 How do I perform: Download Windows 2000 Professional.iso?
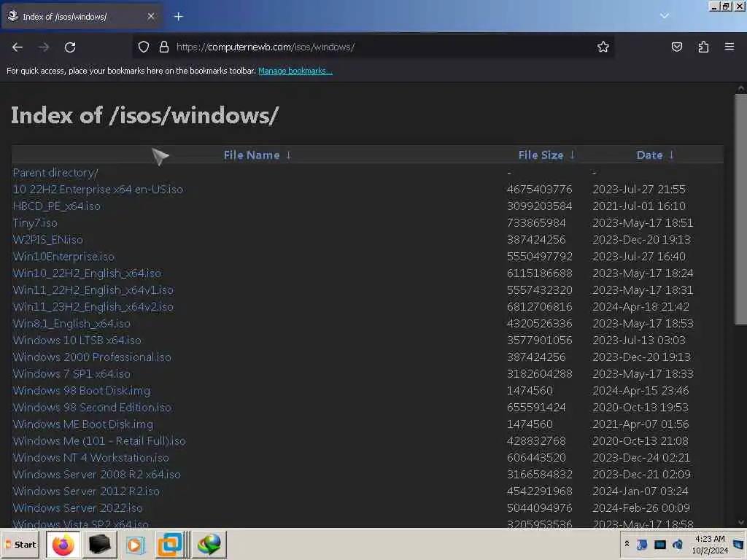92,357
